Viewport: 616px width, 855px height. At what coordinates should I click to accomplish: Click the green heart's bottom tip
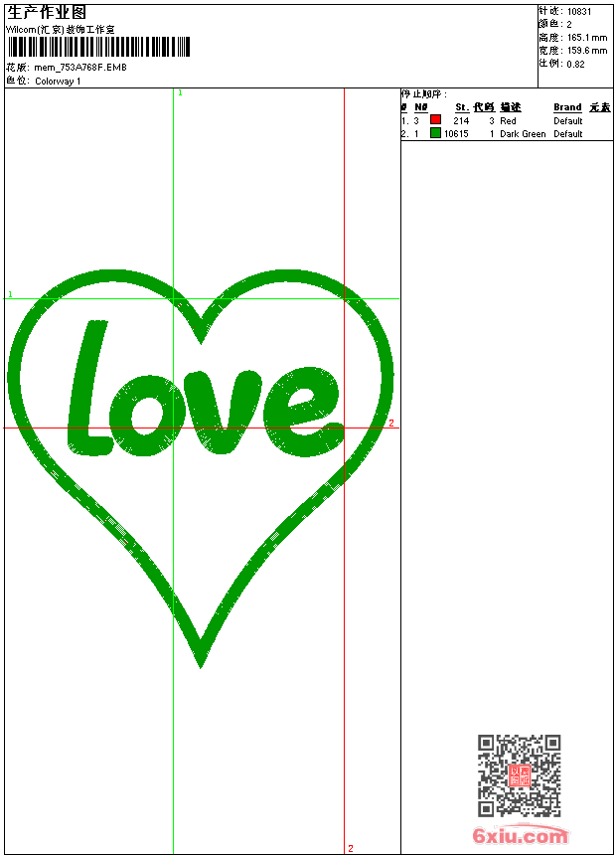[201, 657]
